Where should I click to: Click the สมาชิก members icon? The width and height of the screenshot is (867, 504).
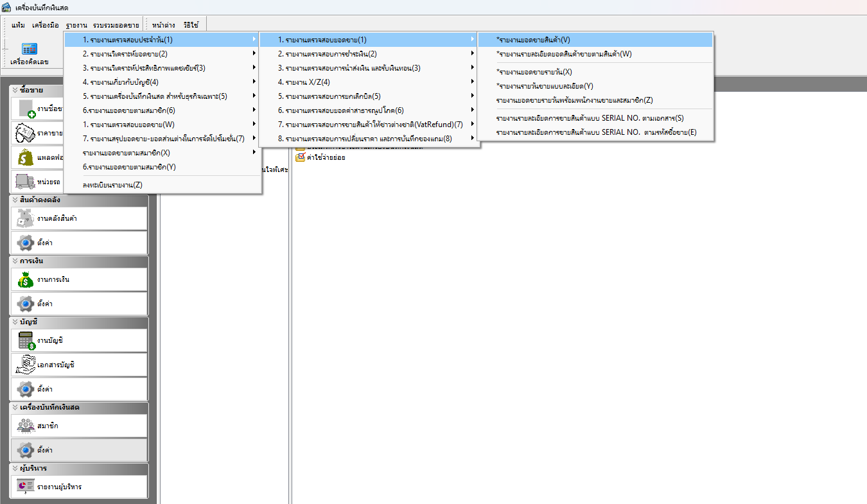tap(26, 426)
